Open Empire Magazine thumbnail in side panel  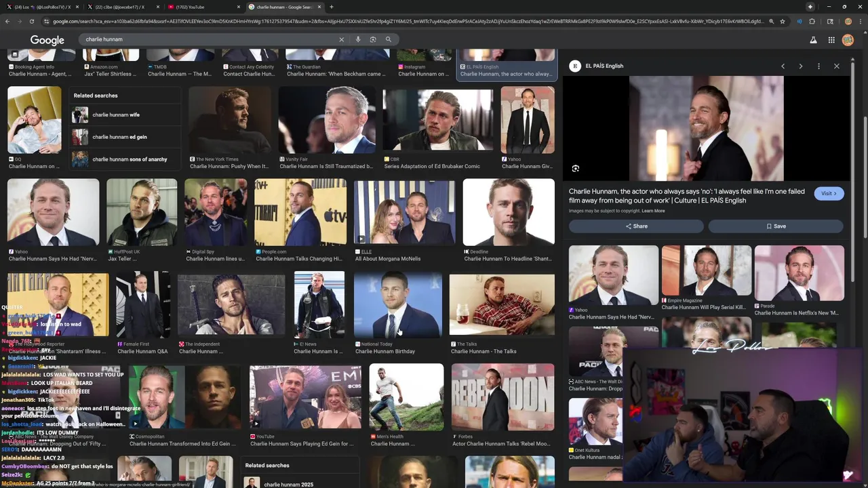click(x=707, y=270)
